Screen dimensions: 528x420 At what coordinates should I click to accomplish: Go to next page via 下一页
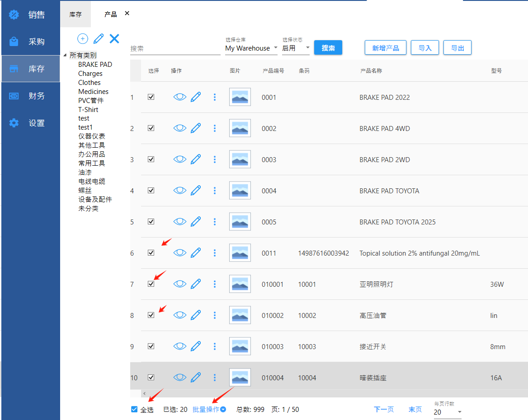tap(384, 409)
